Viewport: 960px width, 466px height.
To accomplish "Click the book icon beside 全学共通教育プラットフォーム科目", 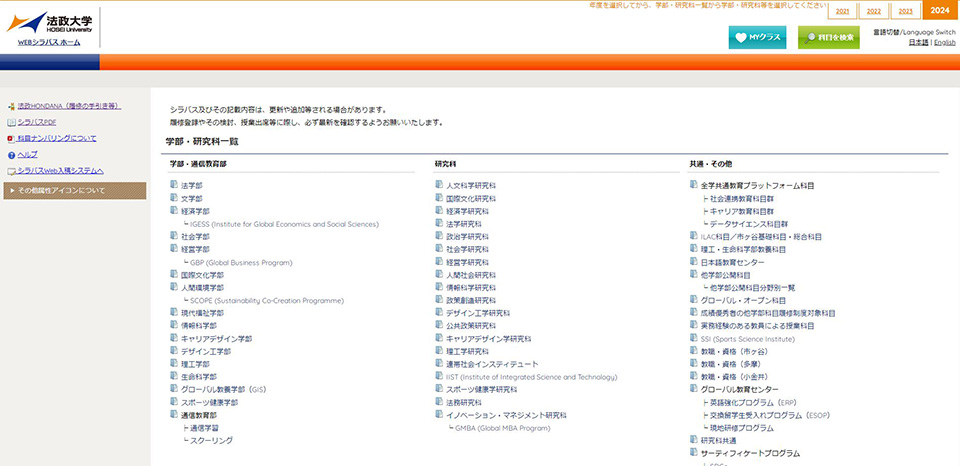I will pyautogui.click(x=694, y=186).
